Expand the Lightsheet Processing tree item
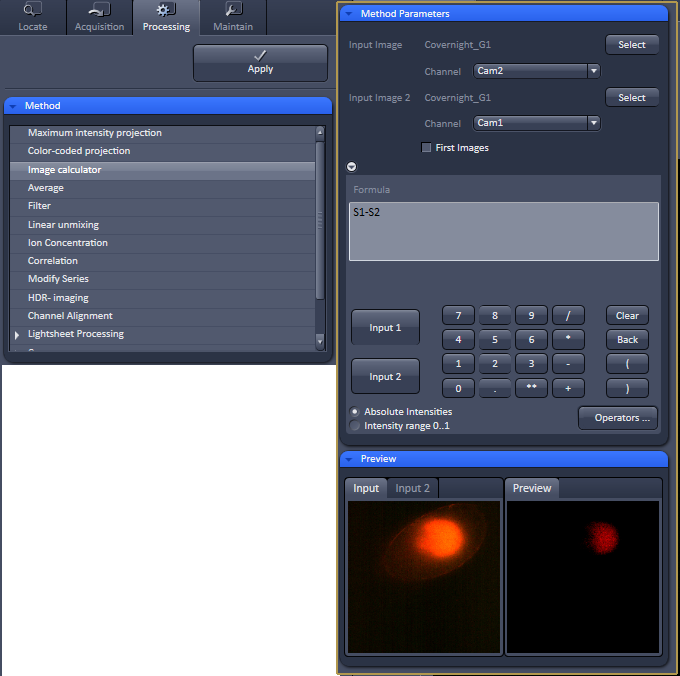This screenshot has height=676, width=680. pos(16,334)
